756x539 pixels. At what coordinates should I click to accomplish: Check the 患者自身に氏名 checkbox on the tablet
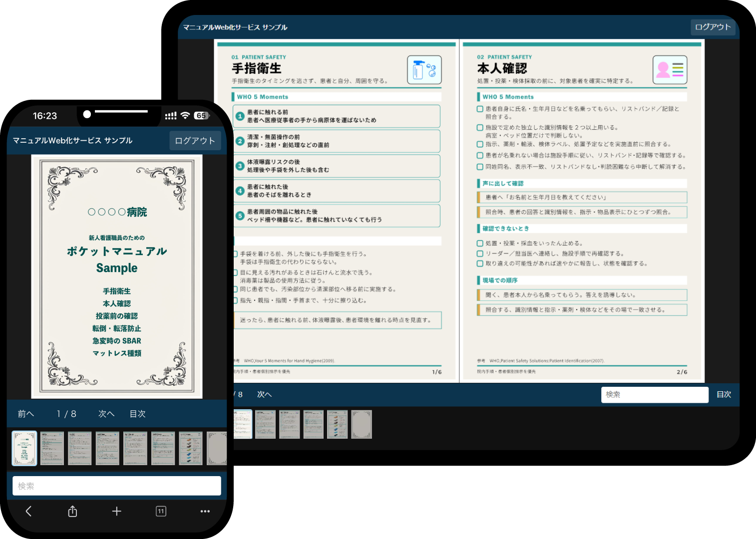480,109
